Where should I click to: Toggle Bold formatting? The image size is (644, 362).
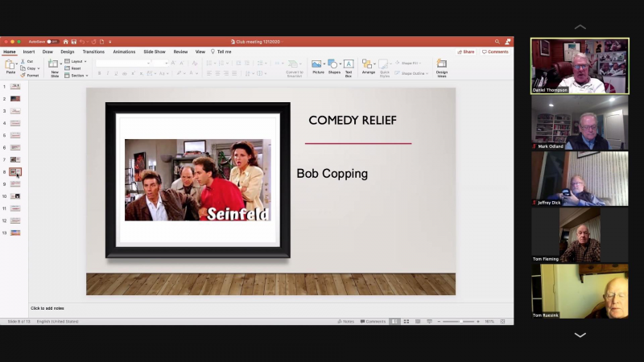click(x=99, y=73)
